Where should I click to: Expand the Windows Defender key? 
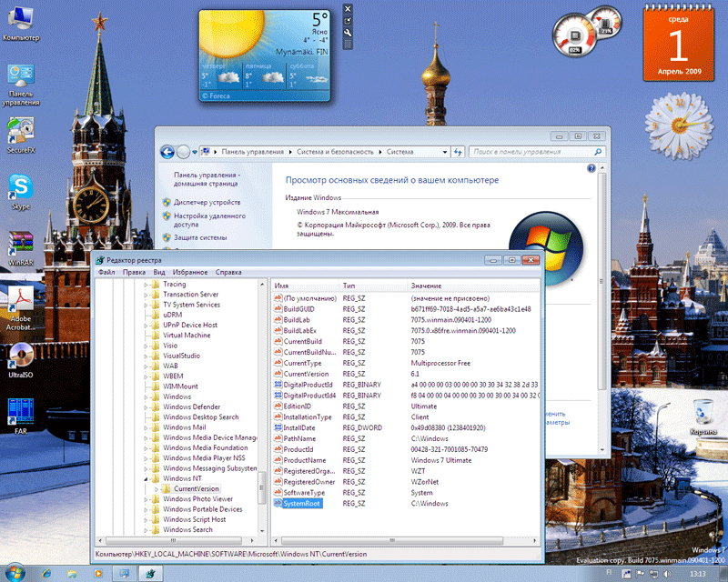coord(146,406)
